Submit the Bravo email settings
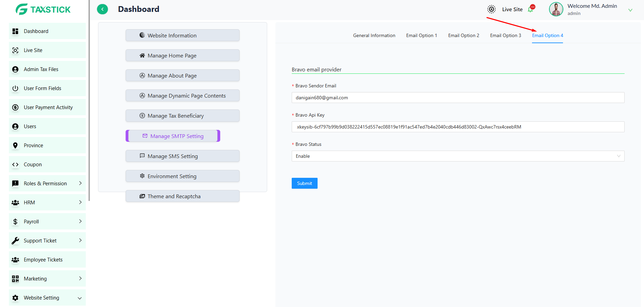The width and height of the screenshot is (644, 307). pyautogui.click(x=304, y=183)
